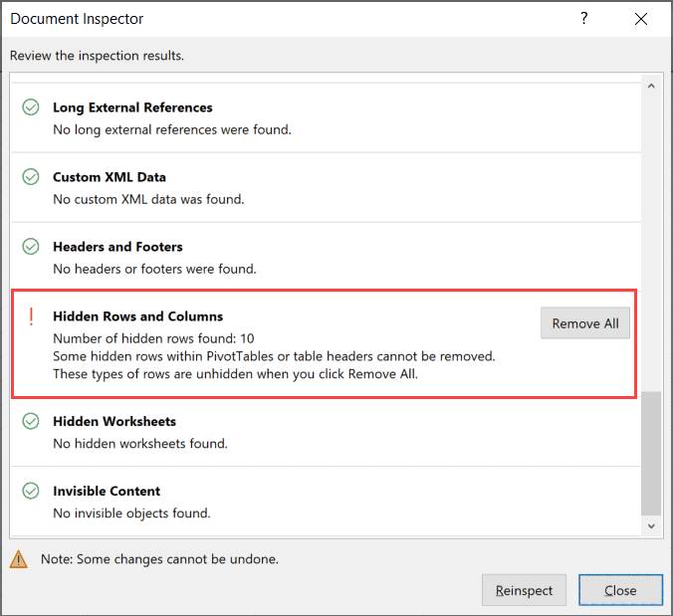
Task: Click the Headers and Footers checkmark icon
Action: (x=31, y=247)
